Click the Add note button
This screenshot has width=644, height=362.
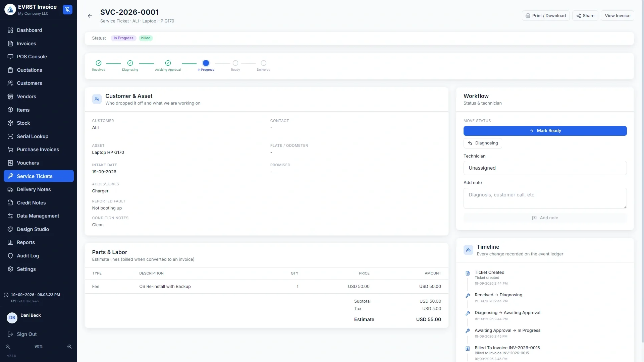(x=545, y=218)
